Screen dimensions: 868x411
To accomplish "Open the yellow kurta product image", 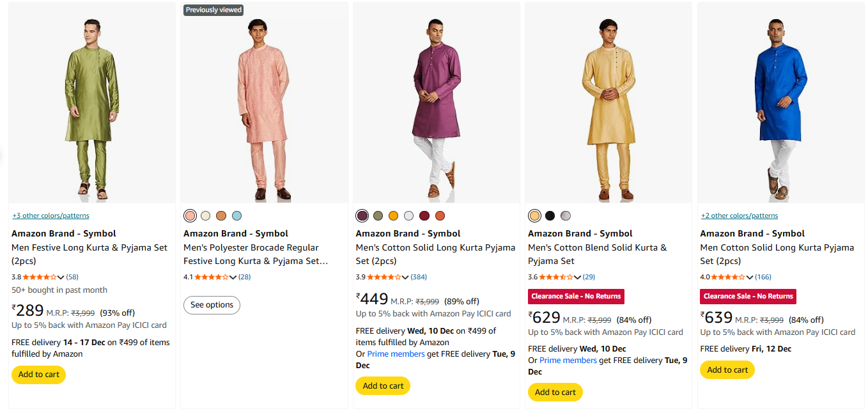I will pyautogui.click(x=608, y=105).
